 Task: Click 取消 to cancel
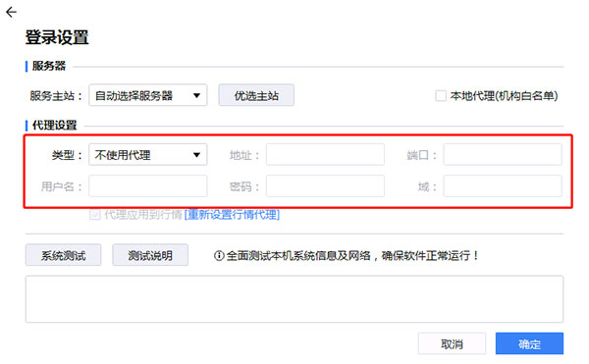[x=452, y=343]
